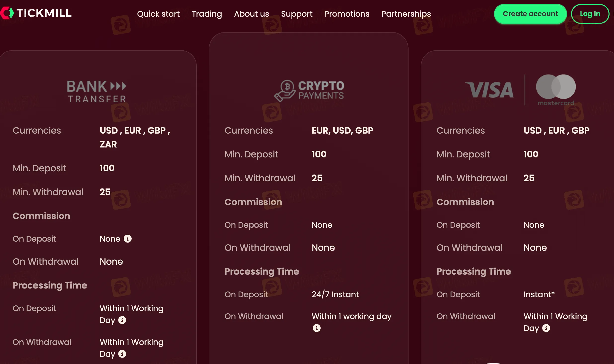Click the info icon beside Bank Transfer withdrawal time

pos(122,354)
